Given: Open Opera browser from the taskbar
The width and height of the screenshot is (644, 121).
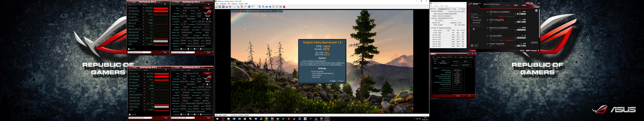Looking at the screenshot, I should coord(223,119).
